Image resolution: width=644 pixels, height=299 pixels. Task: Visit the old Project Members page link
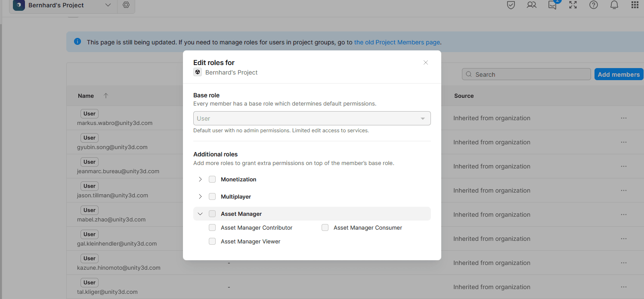tap(396, 42)
